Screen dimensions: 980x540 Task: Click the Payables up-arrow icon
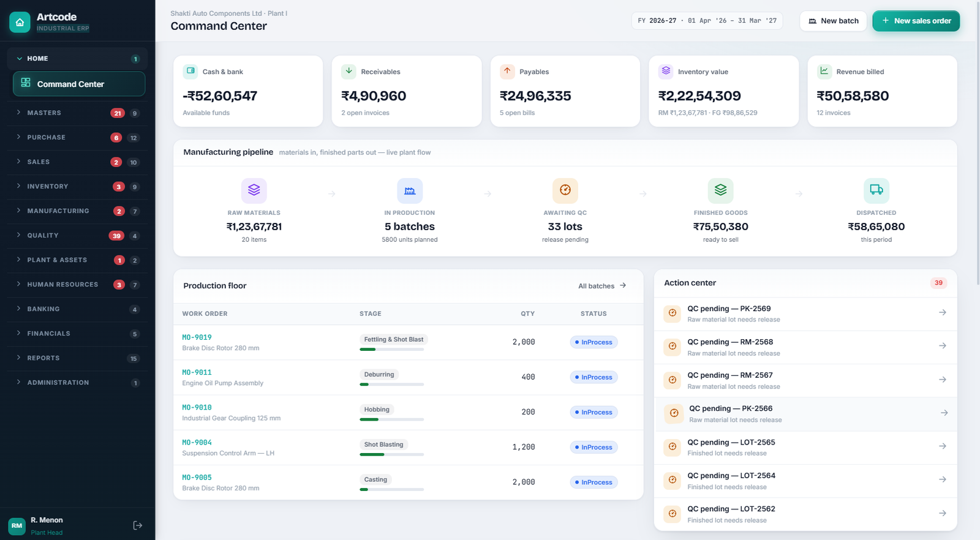click(507, 71)
